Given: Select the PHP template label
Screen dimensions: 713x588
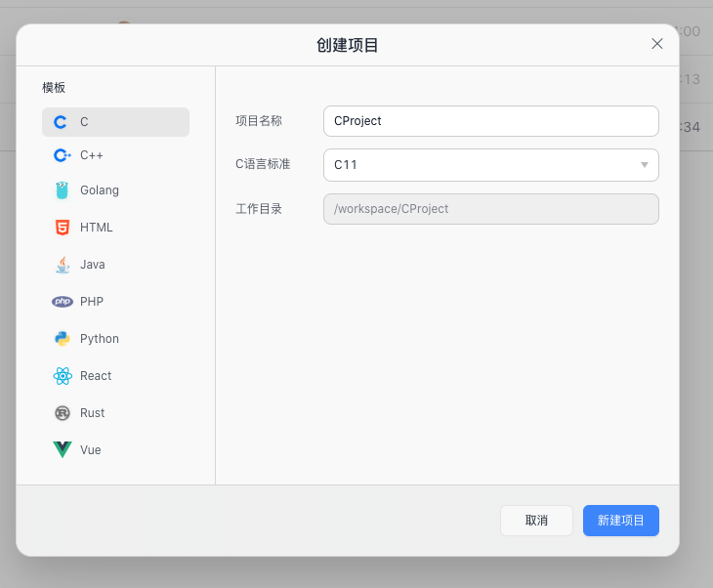Looking at the screenshot, I should click(x=92, y=302).
